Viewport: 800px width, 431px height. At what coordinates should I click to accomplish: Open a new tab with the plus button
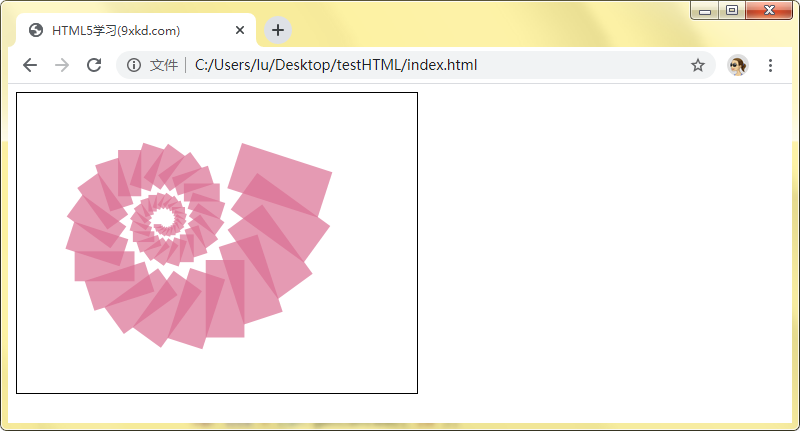click(277, 30)
